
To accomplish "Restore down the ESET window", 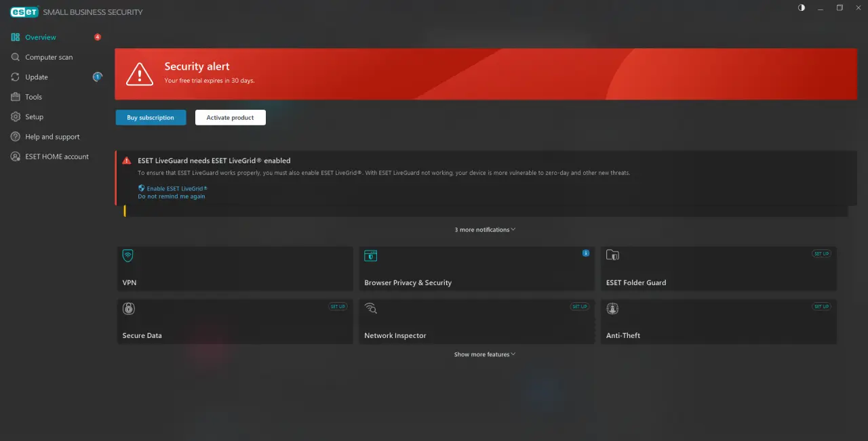I will coord(840,8).
